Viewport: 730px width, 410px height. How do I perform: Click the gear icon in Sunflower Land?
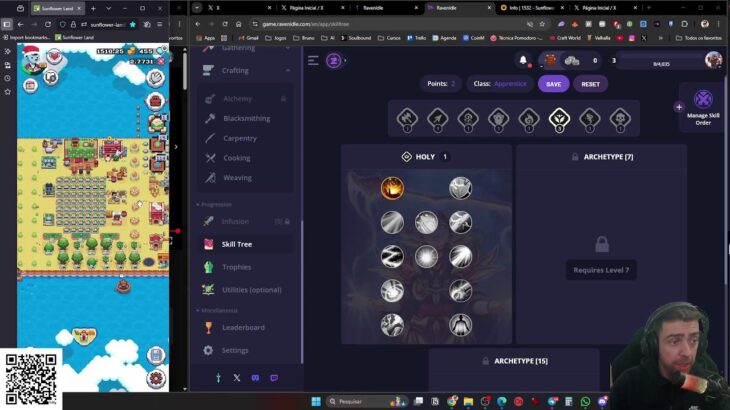point(156,378)
